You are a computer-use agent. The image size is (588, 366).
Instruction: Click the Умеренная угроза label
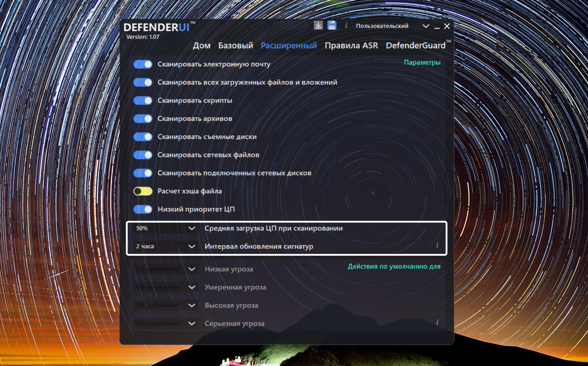click(235, 287)
